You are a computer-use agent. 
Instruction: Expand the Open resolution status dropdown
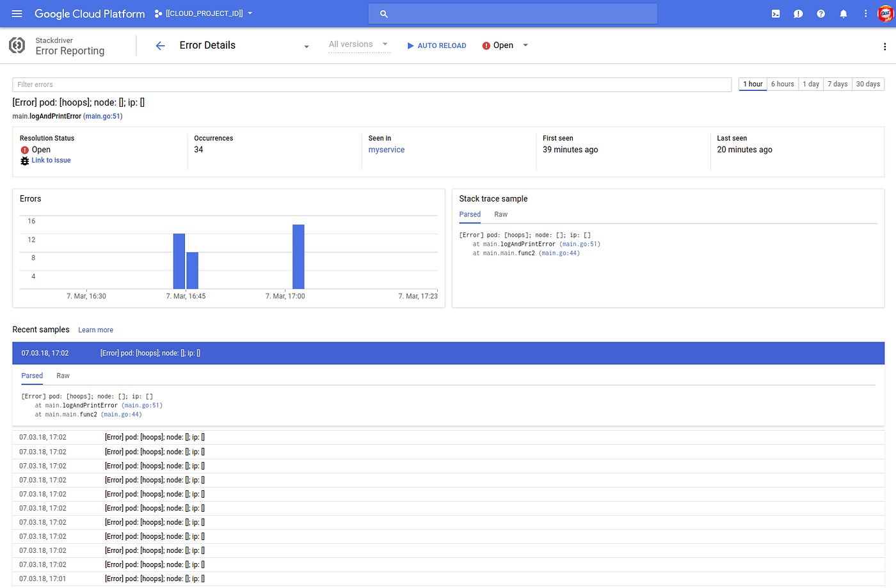point(525,45)
